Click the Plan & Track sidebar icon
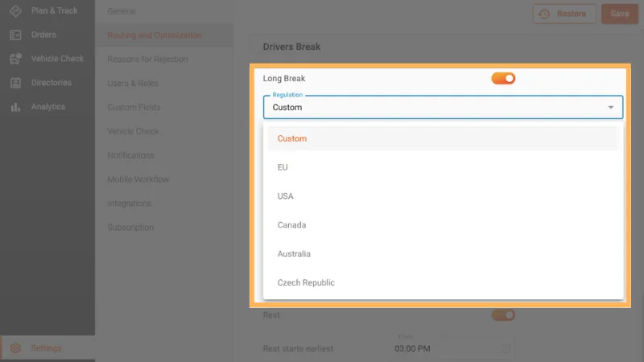 point(15,11)
